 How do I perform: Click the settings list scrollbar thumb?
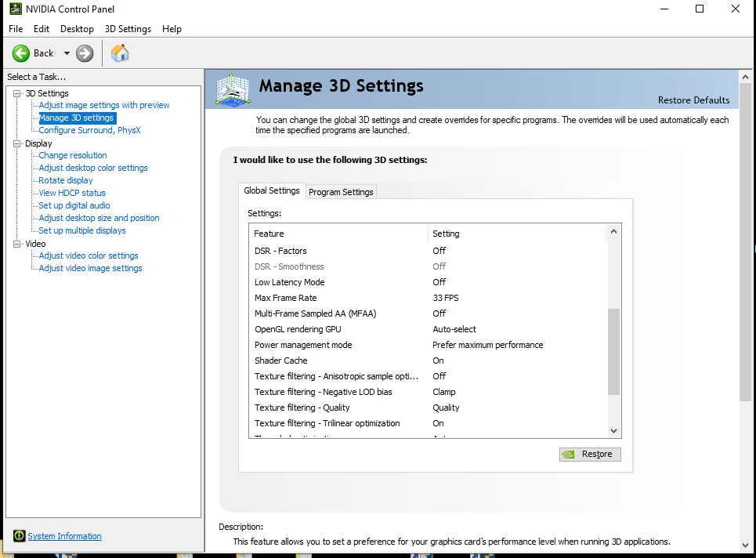(x=613, y=352)
